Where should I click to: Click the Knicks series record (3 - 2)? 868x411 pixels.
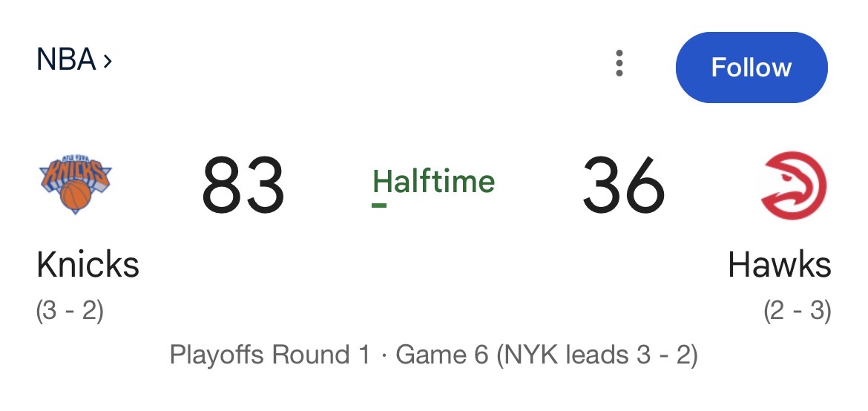pyautogui.click(x=70, y=312)
